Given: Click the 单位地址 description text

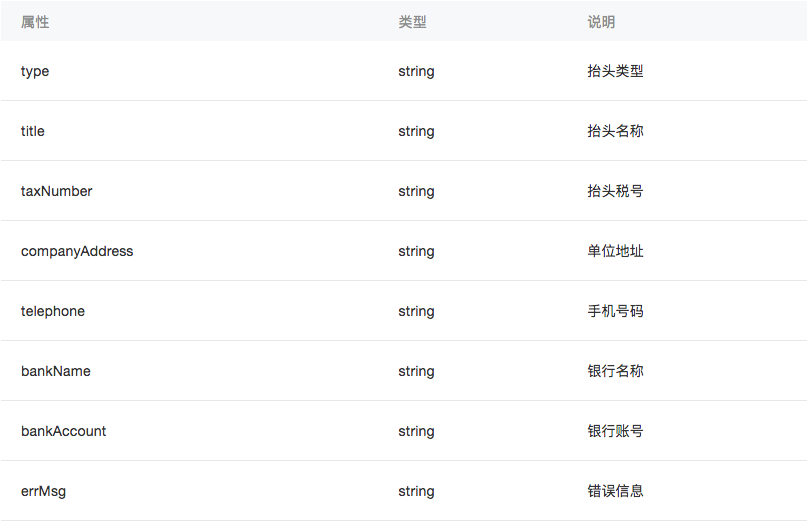Looking at the screenshot, I should [615, 251].
